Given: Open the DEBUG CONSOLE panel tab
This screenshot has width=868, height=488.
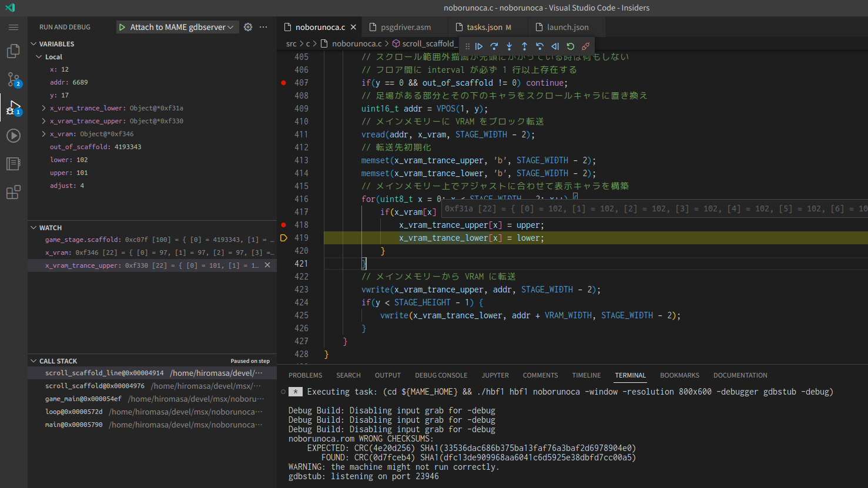Looking at the screenshot, I should point(441,375).
